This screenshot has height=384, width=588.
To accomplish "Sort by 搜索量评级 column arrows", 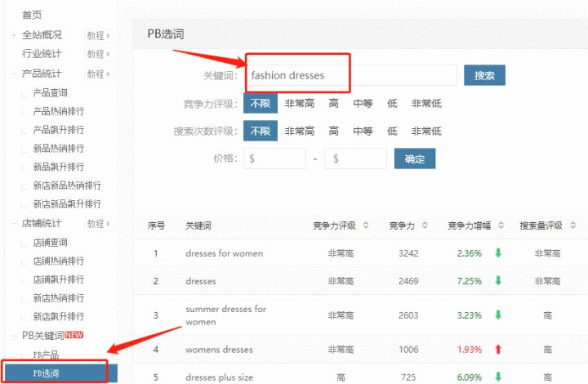I will click(x=573, y=225).
